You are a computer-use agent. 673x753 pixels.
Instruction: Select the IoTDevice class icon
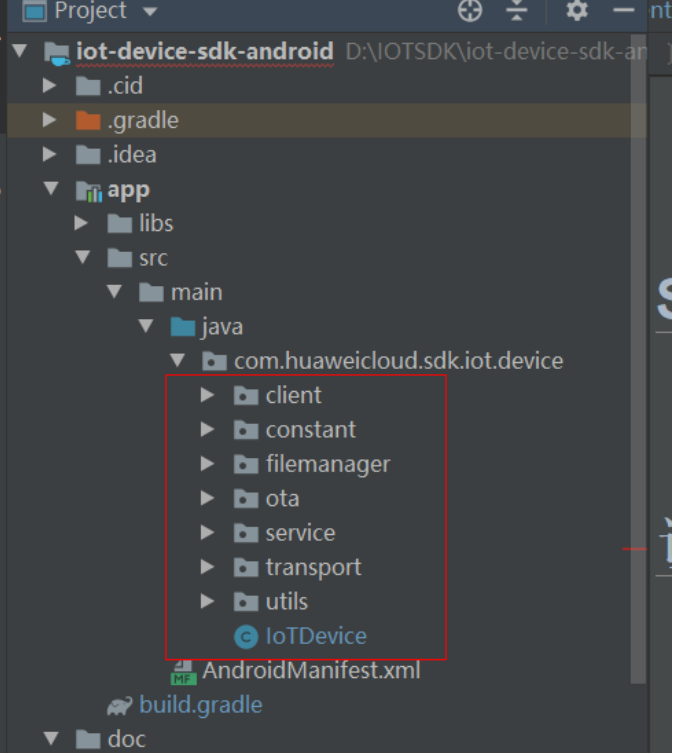click(x=245, y=636)
